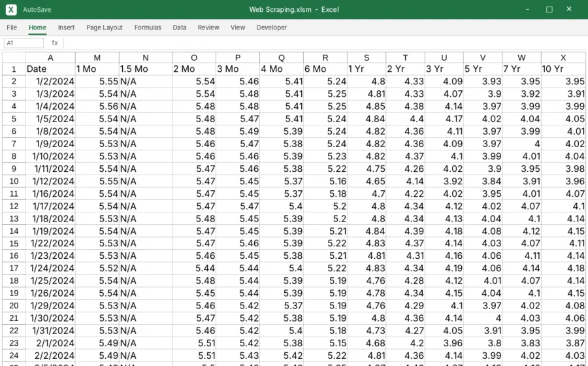Image resolution: width=588 pixels, height=366 pixels.
Task: Open the Page Layout tab
Action: [105, 27]
